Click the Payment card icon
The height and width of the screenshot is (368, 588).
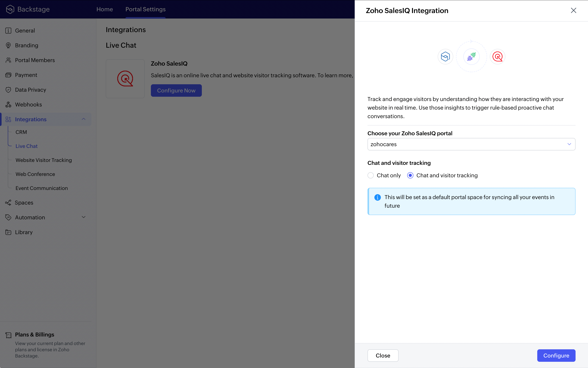[x=8, y=75]
